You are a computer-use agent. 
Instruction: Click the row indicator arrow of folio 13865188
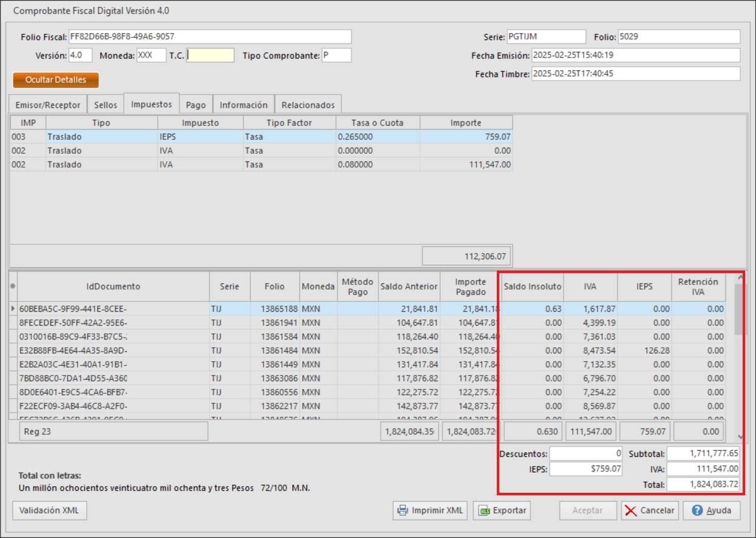(13, 309)
